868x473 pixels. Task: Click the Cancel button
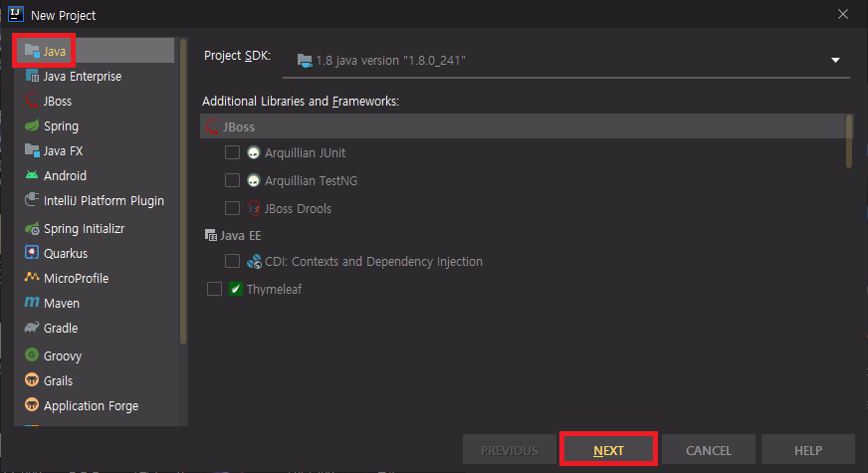click(709, 450)
